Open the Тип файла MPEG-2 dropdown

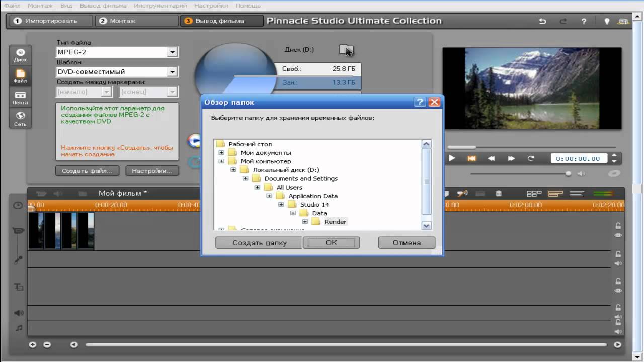coord(173,52)
